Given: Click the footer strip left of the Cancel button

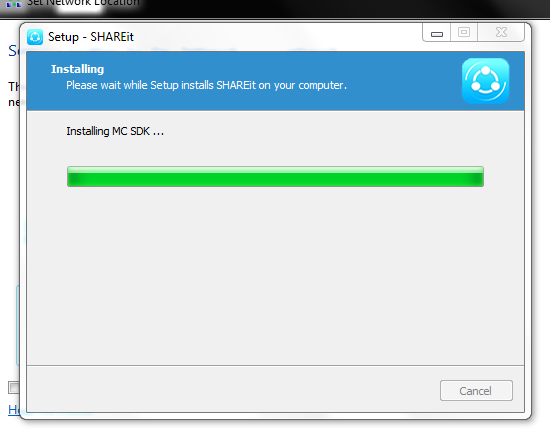Looking at the screenshot, I should click(232, 390).
